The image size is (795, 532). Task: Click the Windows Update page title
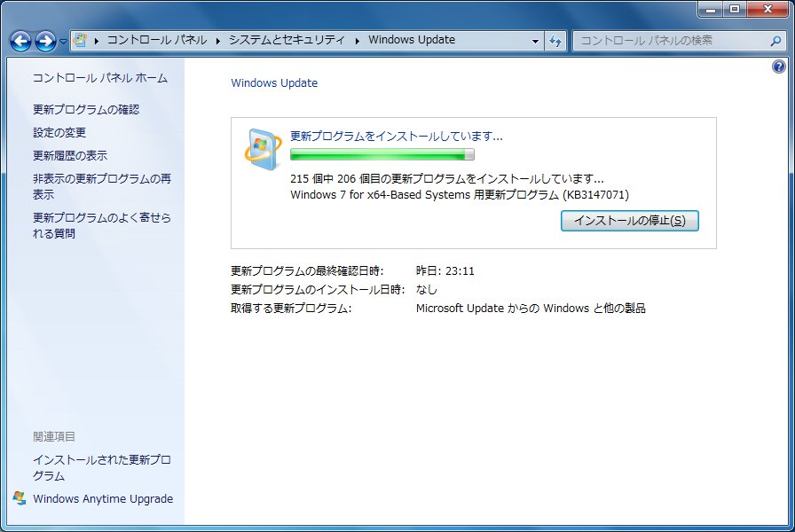(x=274, y=83)
